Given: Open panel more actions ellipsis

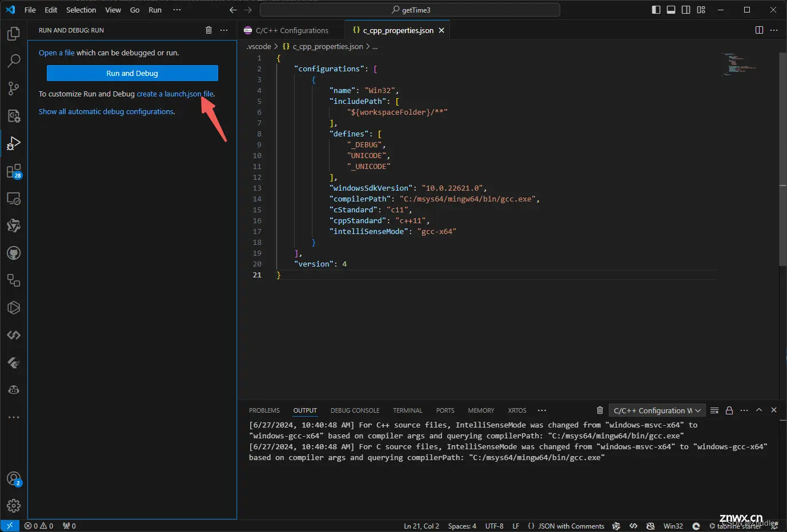Looking at the screenshot, I should (x=744, y=410).
